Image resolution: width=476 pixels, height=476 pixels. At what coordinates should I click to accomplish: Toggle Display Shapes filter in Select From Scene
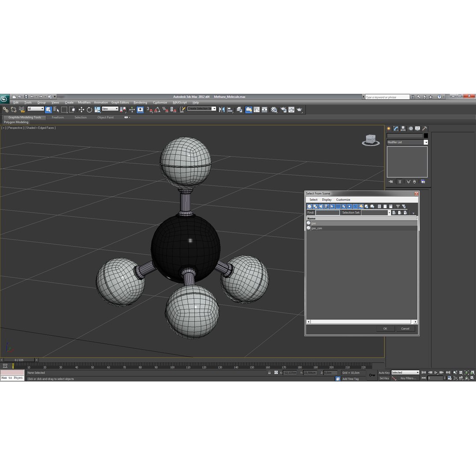(315, 206)
